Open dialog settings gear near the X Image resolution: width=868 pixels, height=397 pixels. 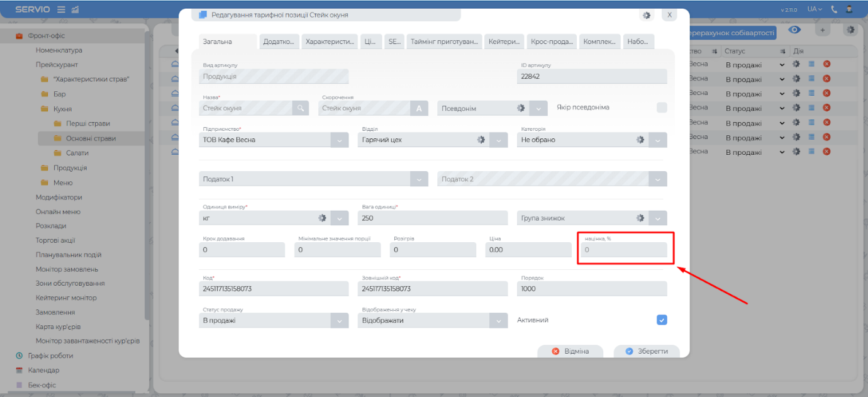[x=646, y=15]
